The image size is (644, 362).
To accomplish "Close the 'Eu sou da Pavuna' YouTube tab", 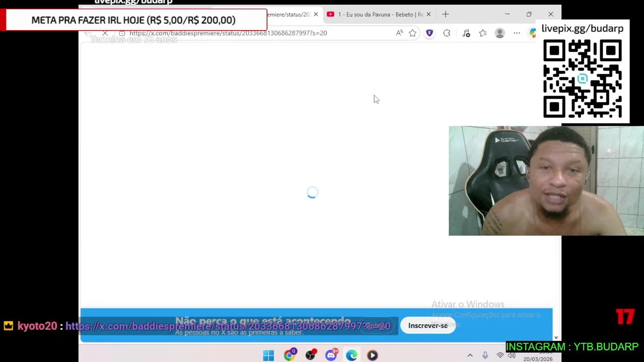I will 429,15.
